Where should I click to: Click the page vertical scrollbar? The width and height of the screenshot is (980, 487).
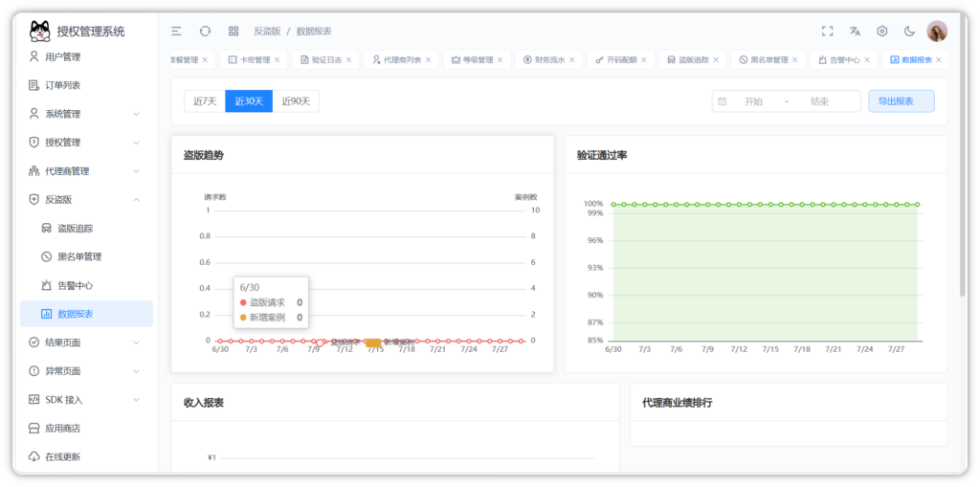(963, 156)
